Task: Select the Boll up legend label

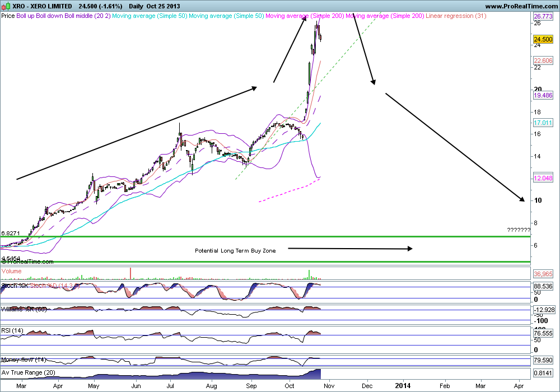Action: point(25,16)
